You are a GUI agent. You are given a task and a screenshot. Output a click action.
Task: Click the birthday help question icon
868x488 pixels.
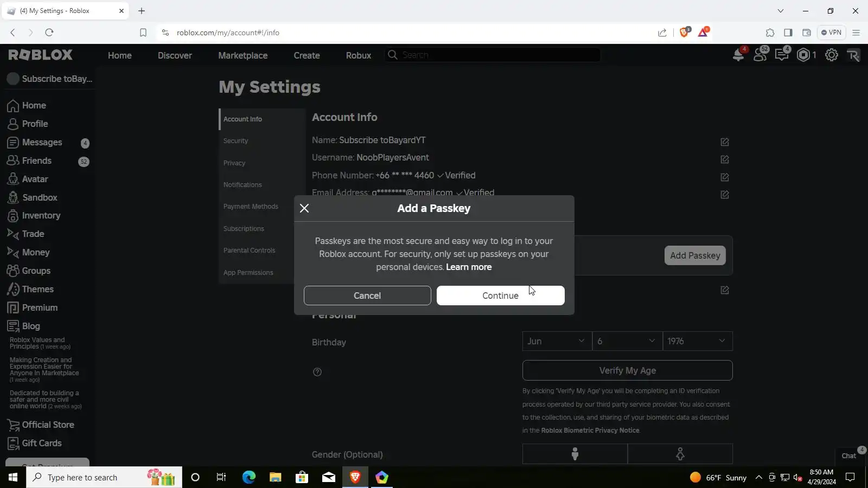pos(317,372)
